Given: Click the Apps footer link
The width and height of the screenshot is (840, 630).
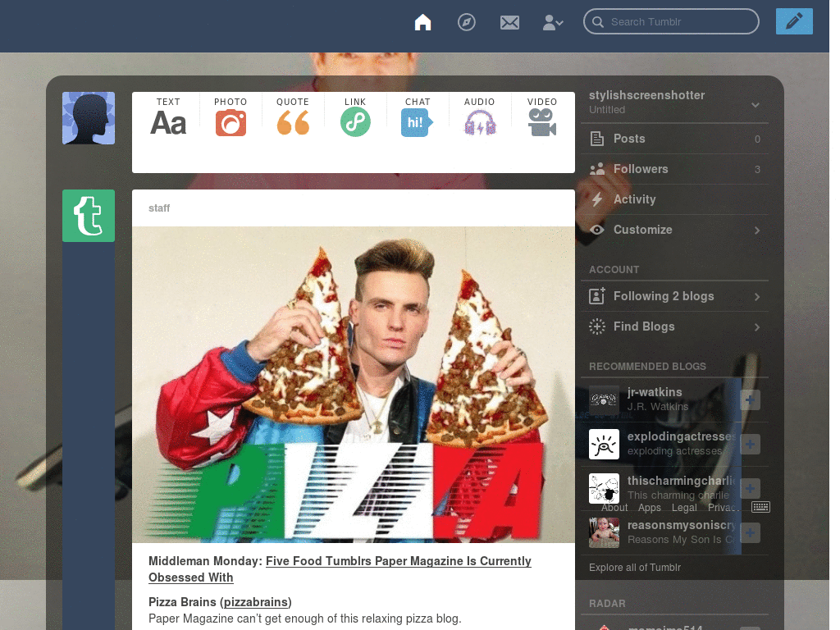Looking at the screenshot, I should tap(650, 507).
